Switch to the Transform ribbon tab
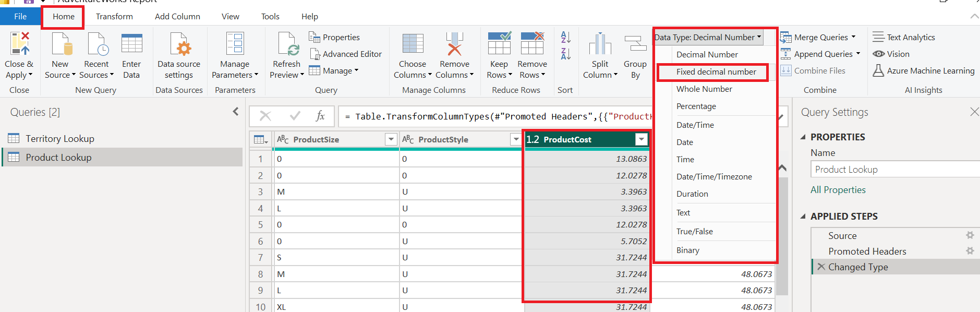This screenshot has width=980, height=312. point(114,17)
